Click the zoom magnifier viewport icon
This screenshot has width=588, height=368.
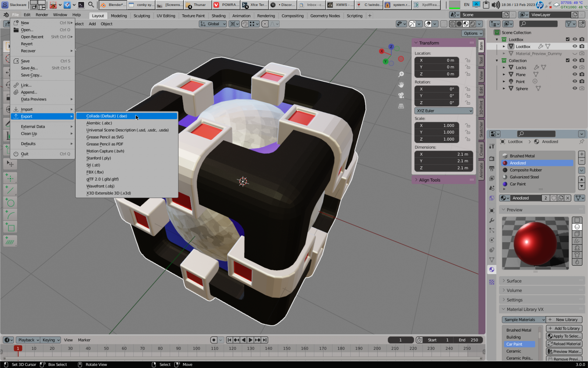pos(401,74)
